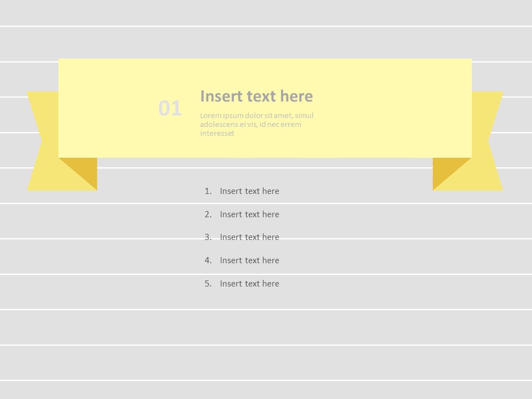Select list item 3 "Insert text here"

[x=249, y=237]
